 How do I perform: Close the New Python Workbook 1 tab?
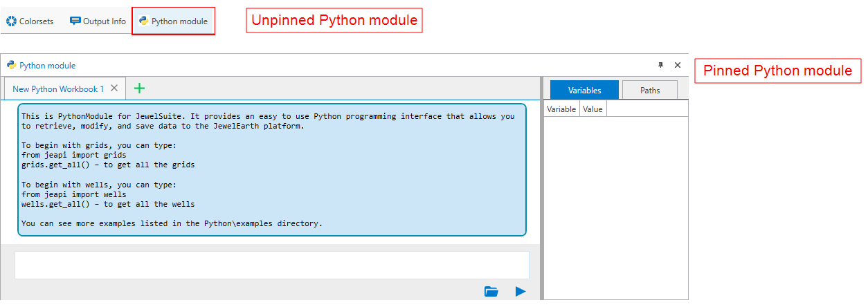(x=114, y=89)
